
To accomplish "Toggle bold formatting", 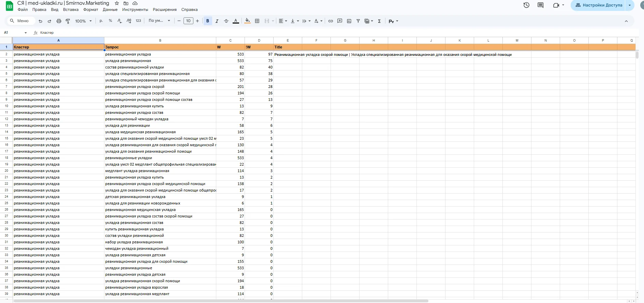I will pos(208,21).
